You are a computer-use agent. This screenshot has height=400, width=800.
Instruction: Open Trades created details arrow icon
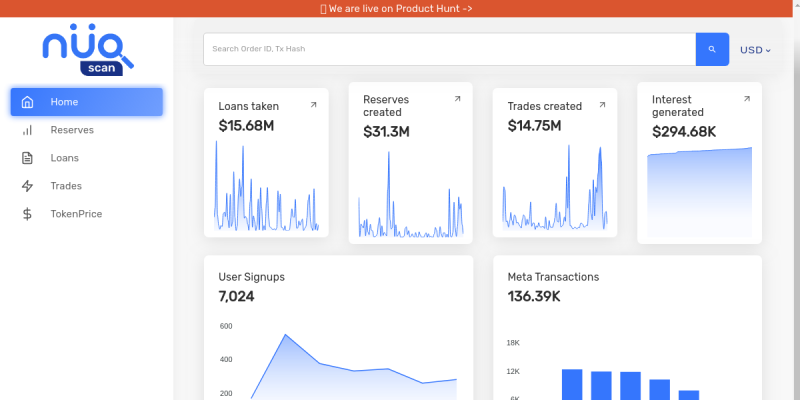pos(602,105)
